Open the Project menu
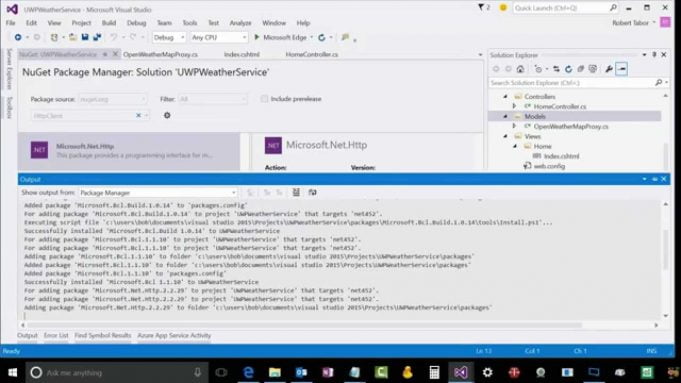 pos(81,23)
